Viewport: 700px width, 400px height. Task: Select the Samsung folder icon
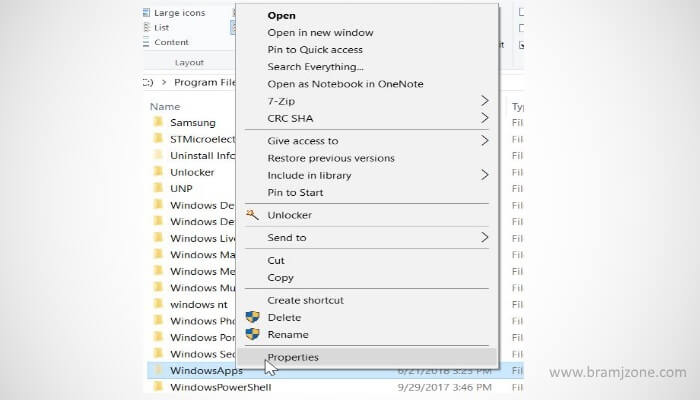158,122
